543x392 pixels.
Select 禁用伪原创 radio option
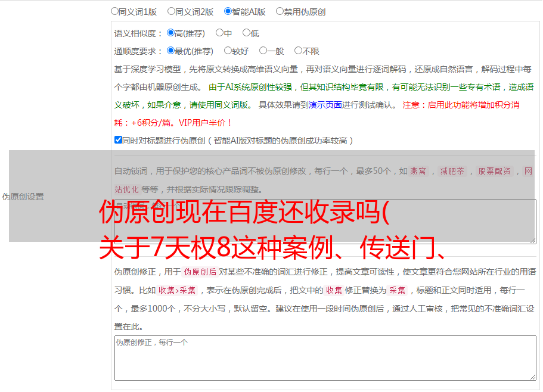pyautogui.click(x=280, y=11)
